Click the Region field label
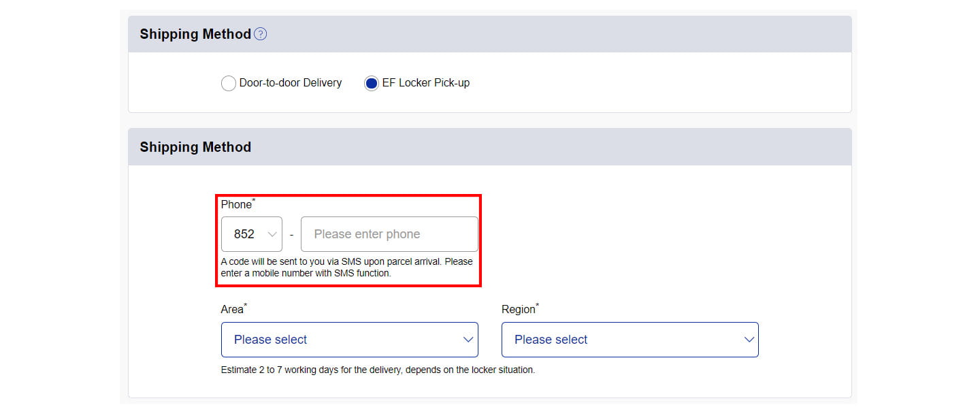The height and width of the screenshot is (420, 980). (520, 309)
